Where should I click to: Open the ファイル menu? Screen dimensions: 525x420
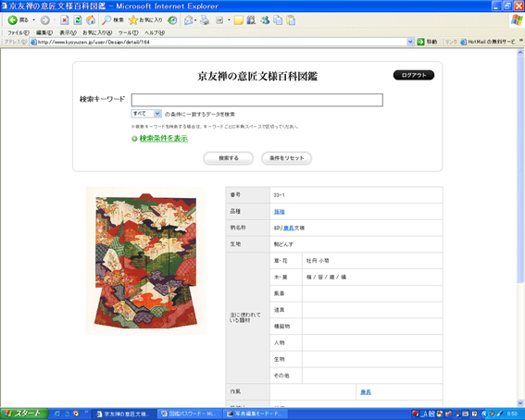click(19, 32)
